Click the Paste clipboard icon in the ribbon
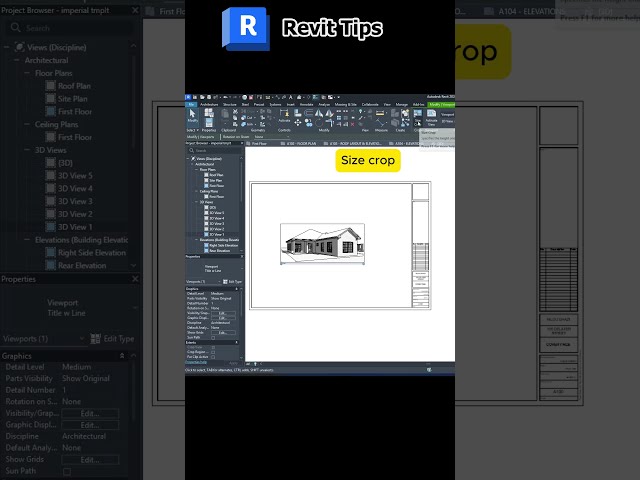Screen dimensions: 640x480 click(225, 113)
